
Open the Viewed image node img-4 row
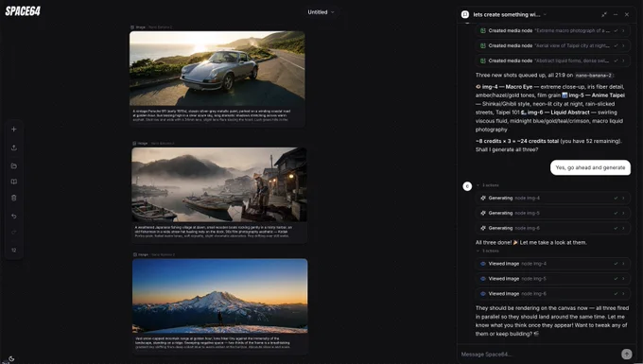click(x=553, y=264)
